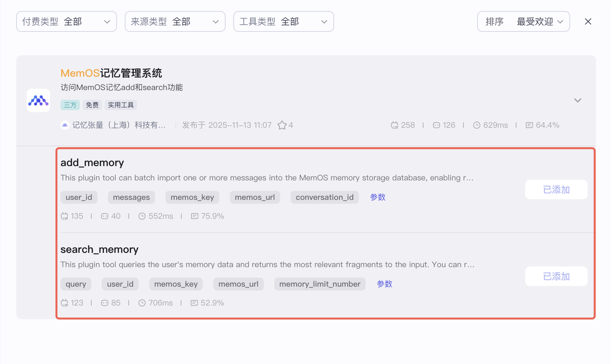
Task: Open the 付费类型 filter dropdown
Action: (x=67, y=21)
